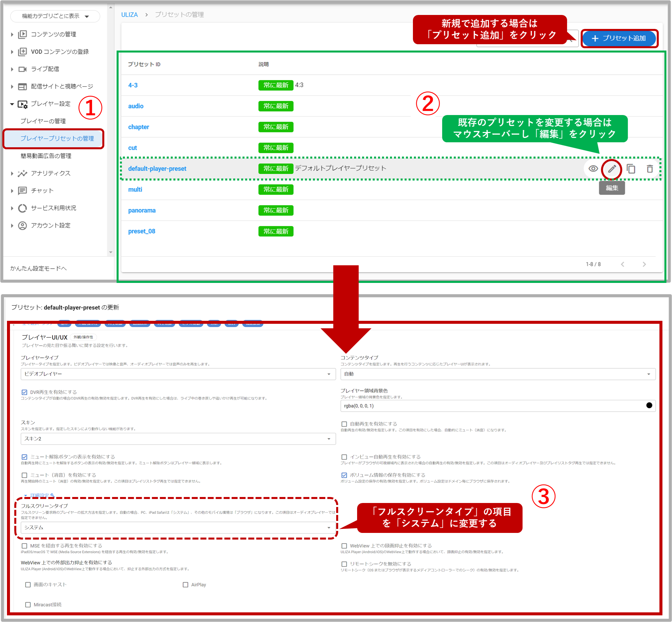Click the trash delete icon on default-player-preset row
This screenshot has width=672, height=622.
[649, 169]
